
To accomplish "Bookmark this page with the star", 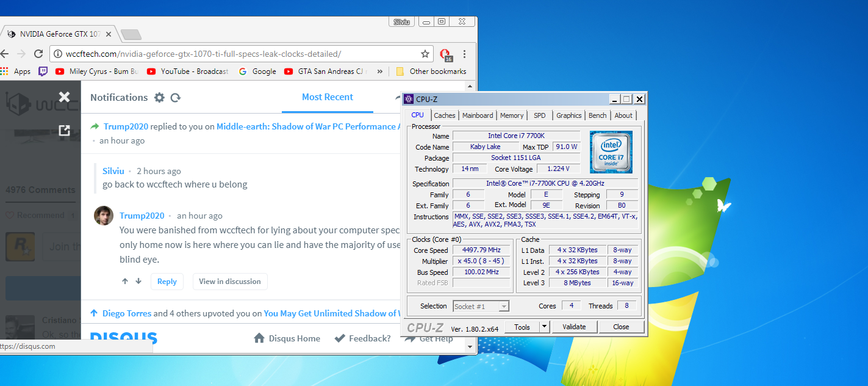I will 425,54.
